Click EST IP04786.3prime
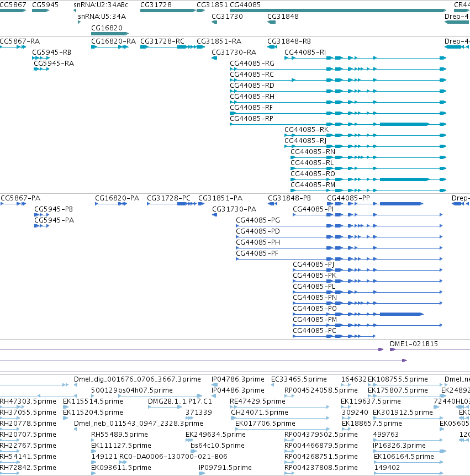 pos(238,379)
